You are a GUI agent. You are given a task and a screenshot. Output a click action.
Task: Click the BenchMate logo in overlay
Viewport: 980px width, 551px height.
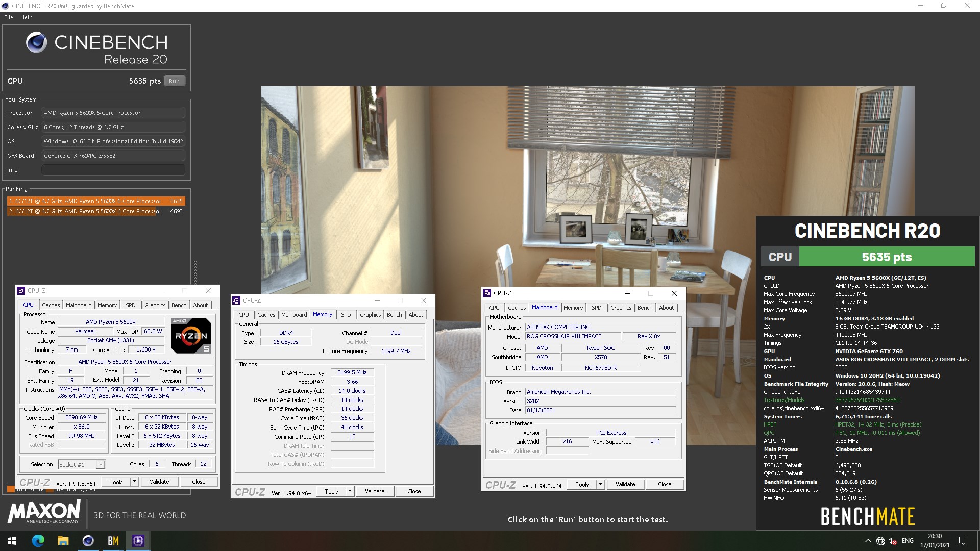coord(867,517)
